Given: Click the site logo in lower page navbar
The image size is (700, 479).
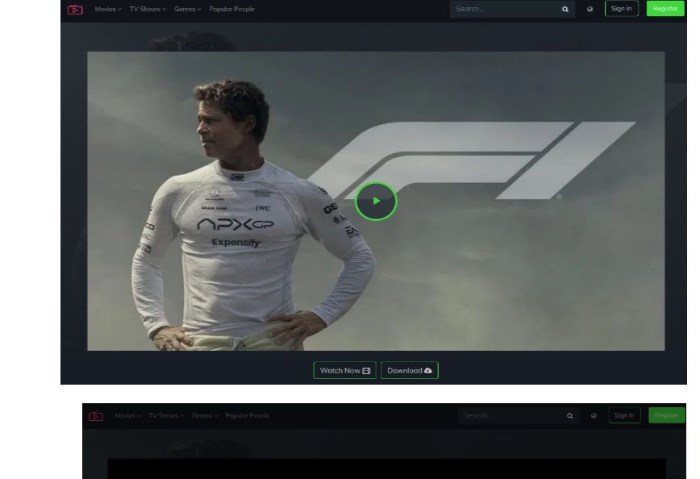Looking at the screenshot, I should [96, 416].
